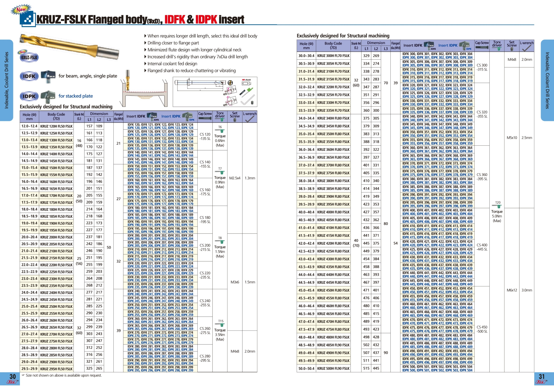This screenshot has width=554, height=392.
Task: Click set screw value 'M6x12'
Action: click(x=512, y=290)
